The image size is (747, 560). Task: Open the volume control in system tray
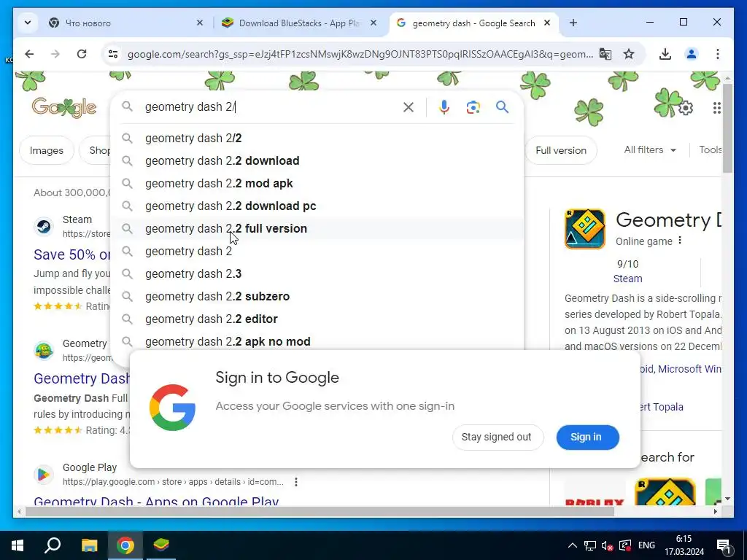(x=607, y=545)
